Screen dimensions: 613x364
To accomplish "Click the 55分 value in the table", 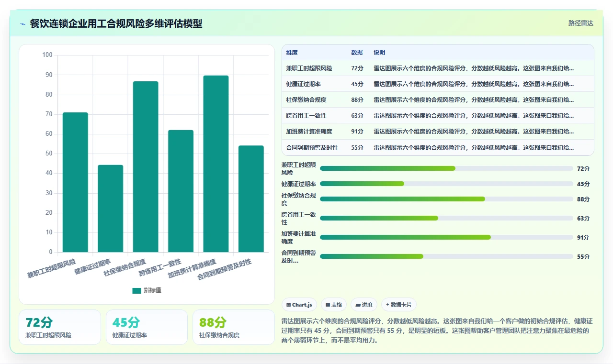I will point(357,147).
